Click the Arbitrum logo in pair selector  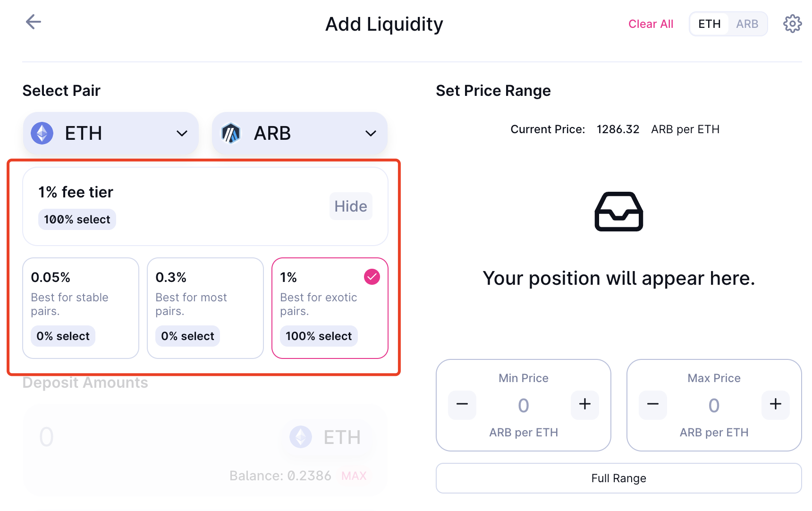coord(231,133)
